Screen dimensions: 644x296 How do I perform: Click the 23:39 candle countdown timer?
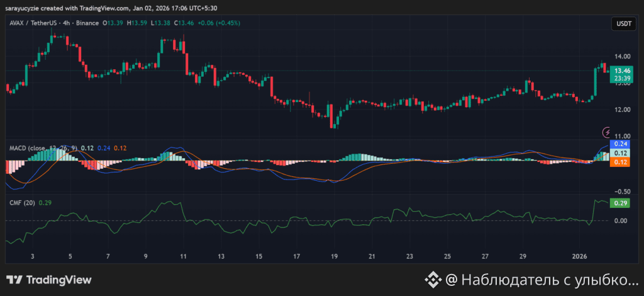pyautogui.click(x=623, y=77)
